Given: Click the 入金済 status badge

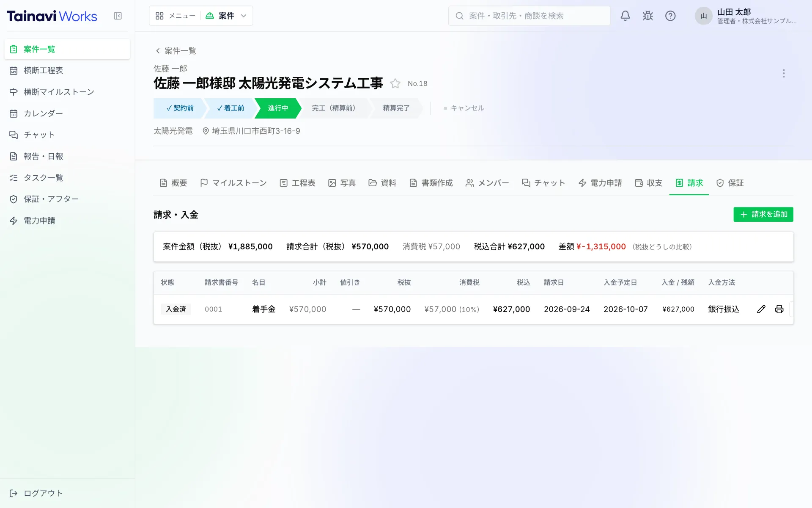Looking at the screenshot, I should point(176,309).
